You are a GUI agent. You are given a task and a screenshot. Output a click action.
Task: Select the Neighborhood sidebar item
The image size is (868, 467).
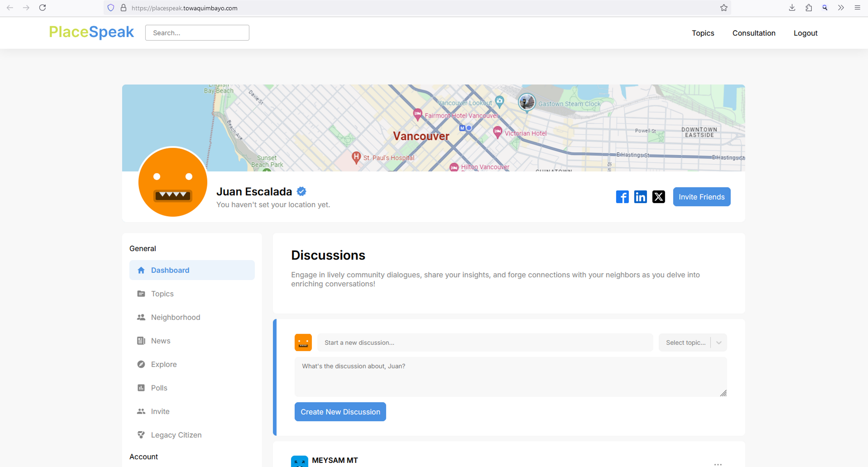coord(192,317)
